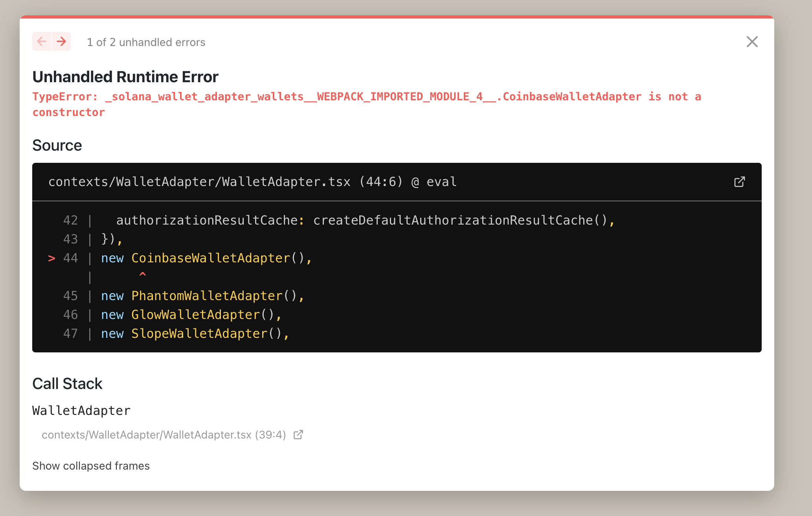The image size is (812, 516).
Task: Dismiss the error overlay with the X
Action: pos(752,42)
